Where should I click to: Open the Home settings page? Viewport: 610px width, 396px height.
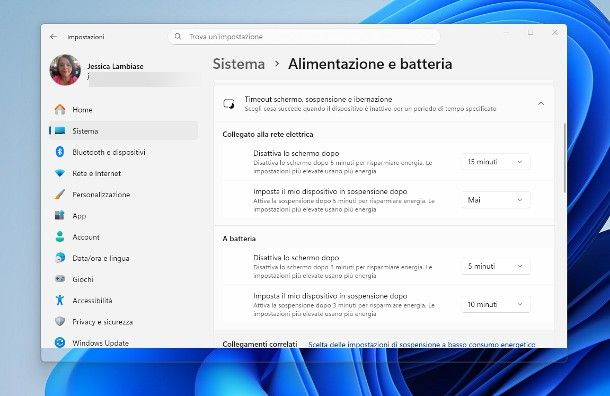(x=124, y=110)
